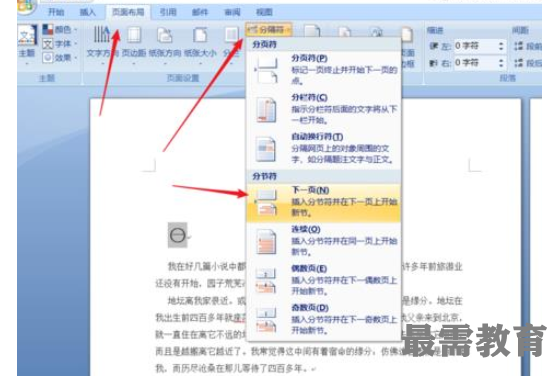Click the 段后 spacing after icon

click(x=518, y=63)
